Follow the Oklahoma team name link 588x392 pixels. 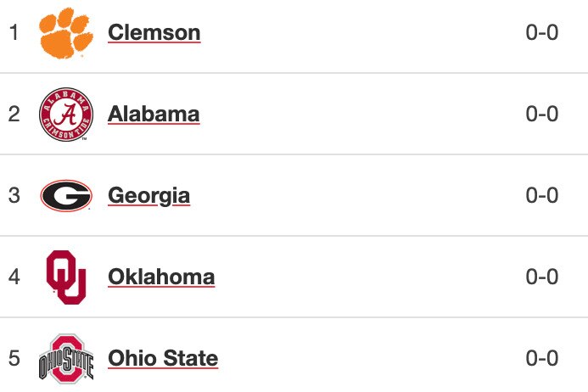coord(161,277)
